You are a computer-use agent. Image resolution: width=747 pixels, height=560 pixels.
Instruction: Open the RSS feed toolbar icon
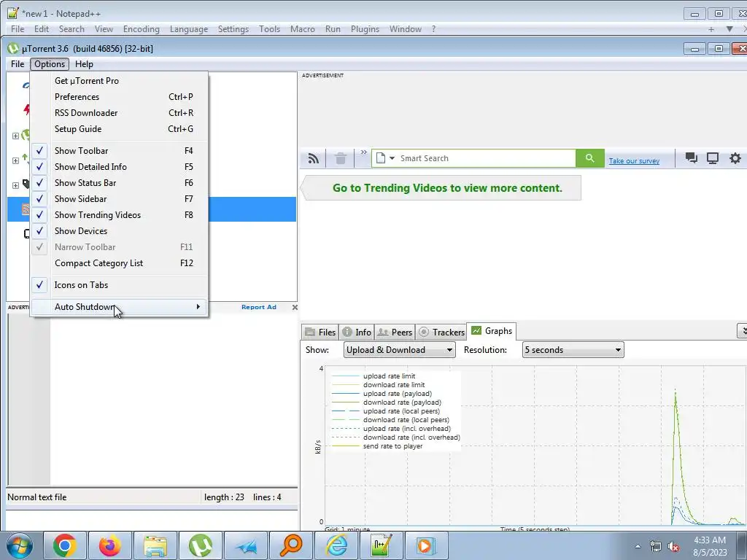pyautogui.click(x=313, y=158)
